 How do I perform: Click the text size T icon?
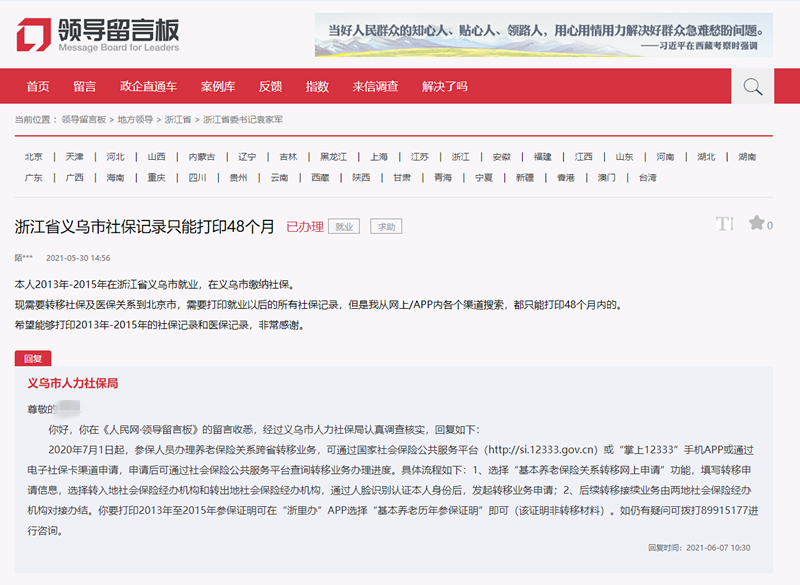coord(724,224)
